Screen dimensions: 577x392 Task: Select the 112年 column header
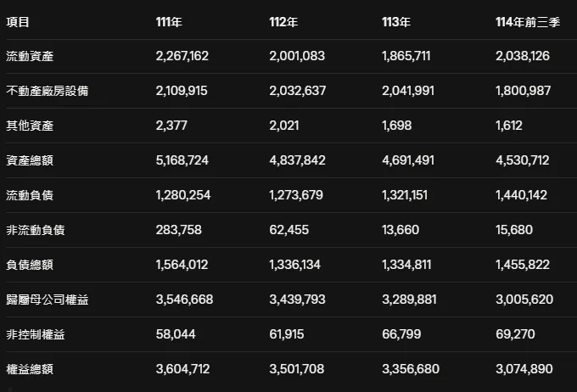[x=283, y=22]
